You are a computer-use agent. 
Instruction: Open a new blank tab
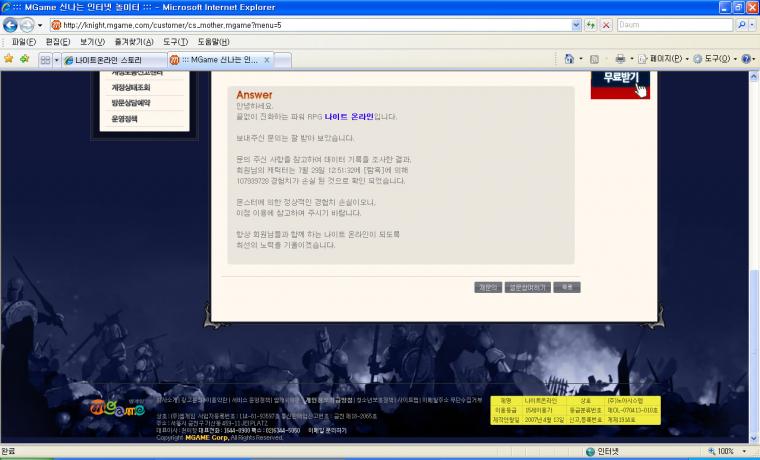coord(283,60)
